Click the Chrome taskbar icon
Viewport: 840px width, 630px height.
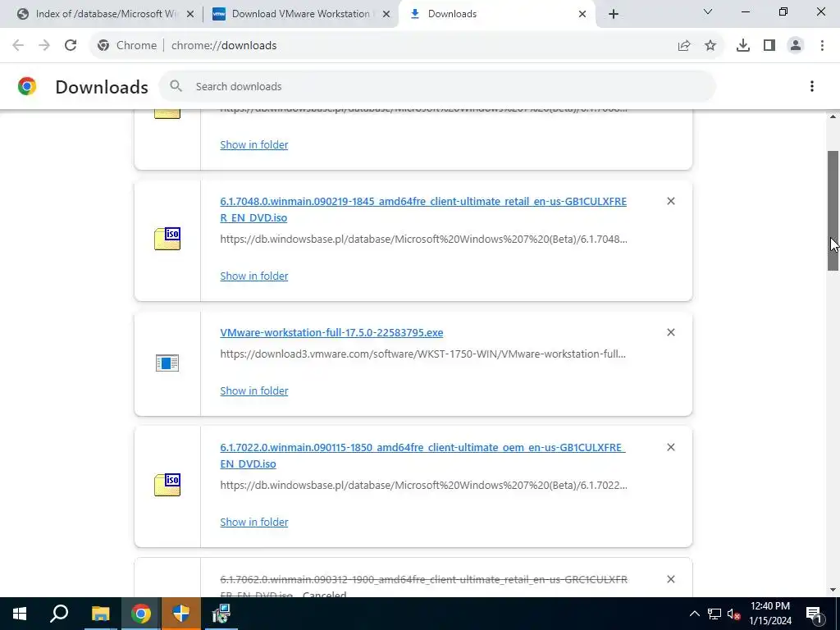point(141,614)
